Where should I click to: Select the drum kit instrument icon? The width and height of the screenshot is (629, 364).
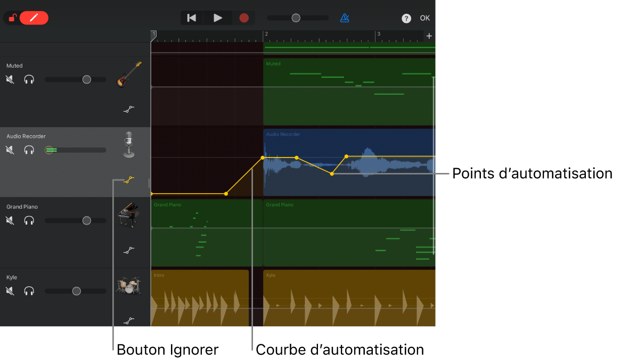point(129,286)
